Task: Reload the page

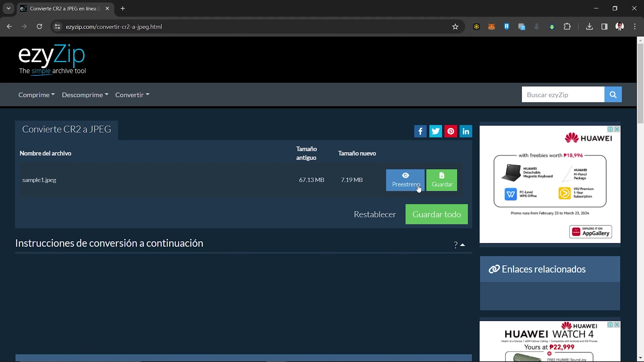Action: click(39, 27)
